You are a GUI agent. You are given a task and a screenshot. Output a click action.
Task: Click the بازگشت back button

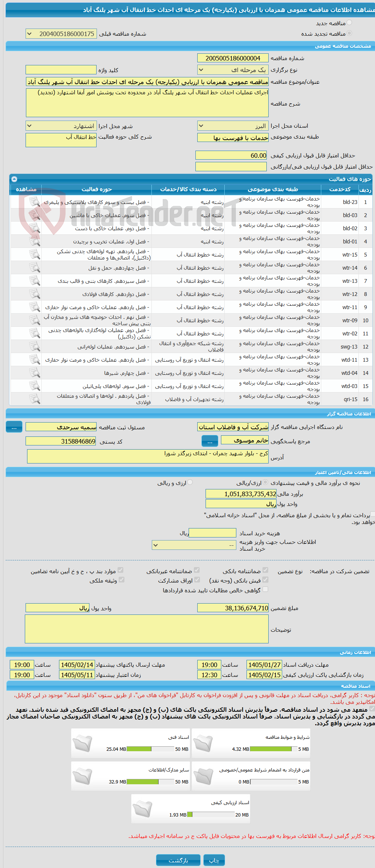click(x=178, y=860)
